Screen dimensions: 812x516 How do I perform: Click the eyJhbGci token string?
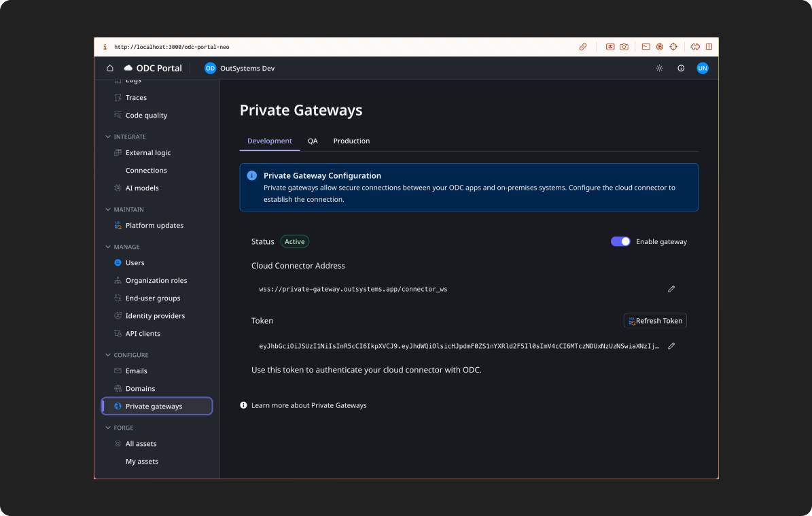point(459,346)
